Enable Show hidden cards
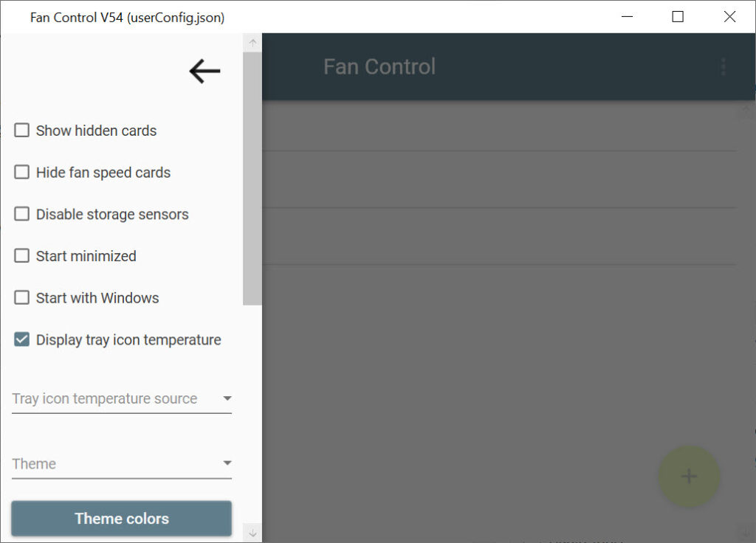Image resolution: width=756 pixels, height=543 pixels. point(21,130)
